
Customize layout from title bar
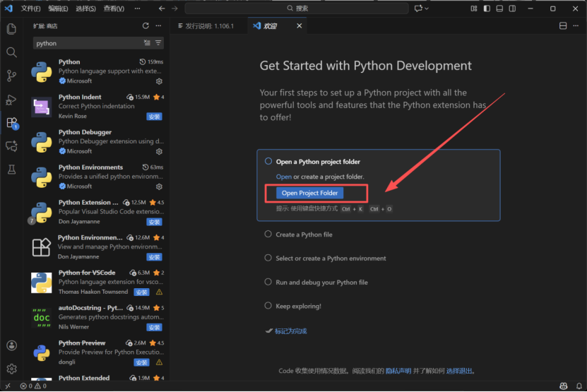(x=474, y=8)
